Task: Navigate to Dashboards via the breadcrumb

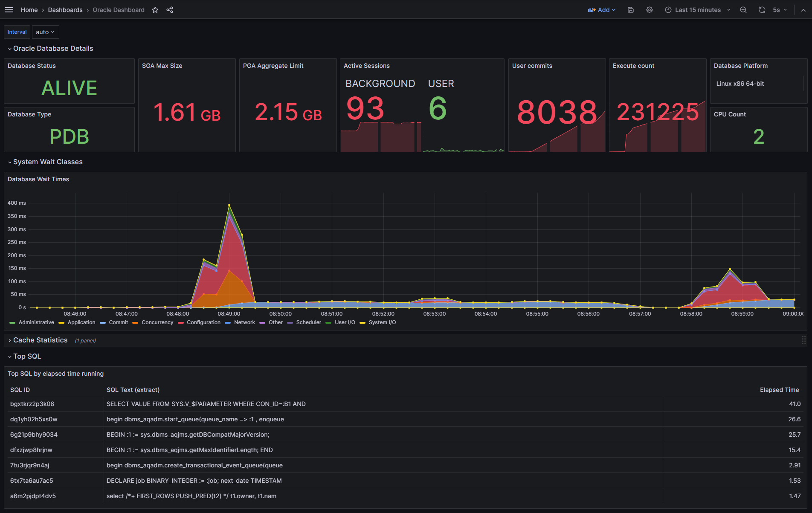Action: click(x=65, y=10)
